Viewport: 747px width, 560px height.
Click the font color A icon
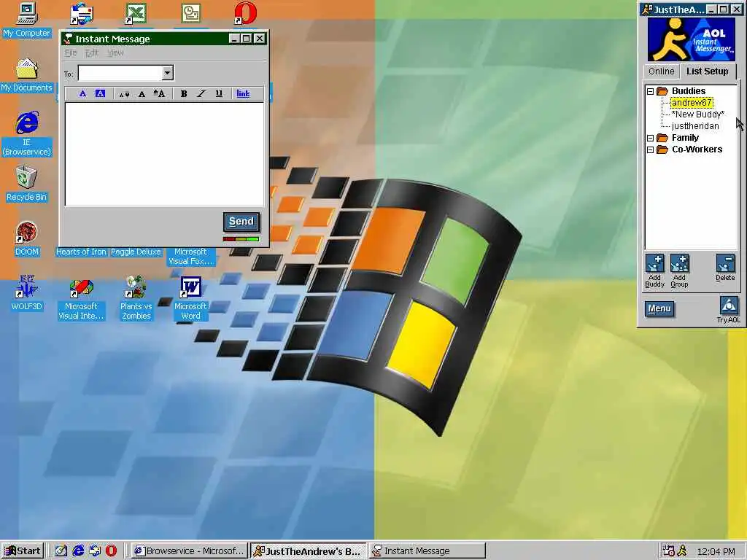[x=82, y=94]
